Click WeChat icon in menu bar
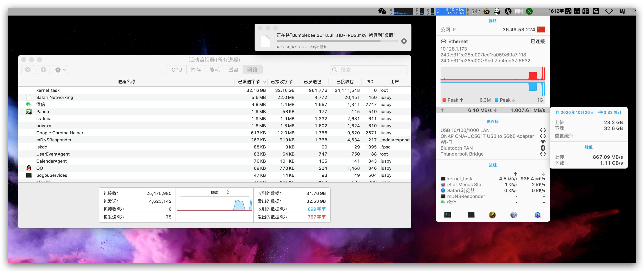This screenshot has height=271, width=644. [x=382, y=11]
